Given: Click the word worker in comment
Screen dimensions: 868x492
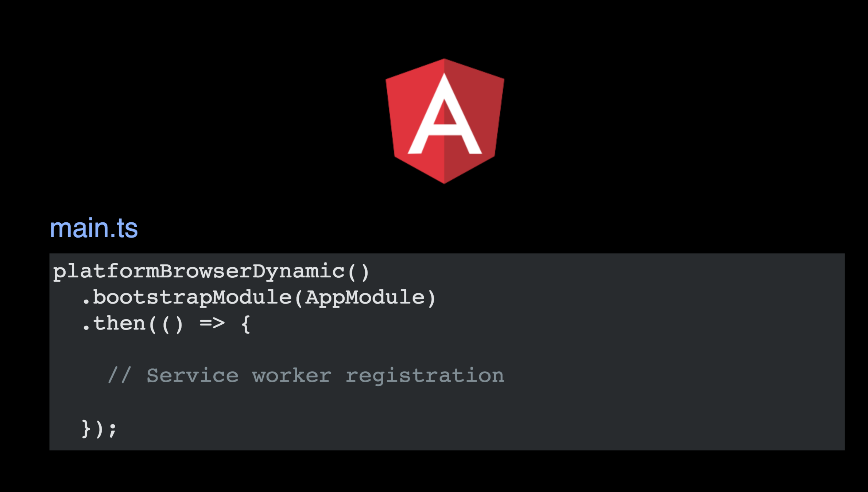Looking at the screenshot, I should click(292, 375).
